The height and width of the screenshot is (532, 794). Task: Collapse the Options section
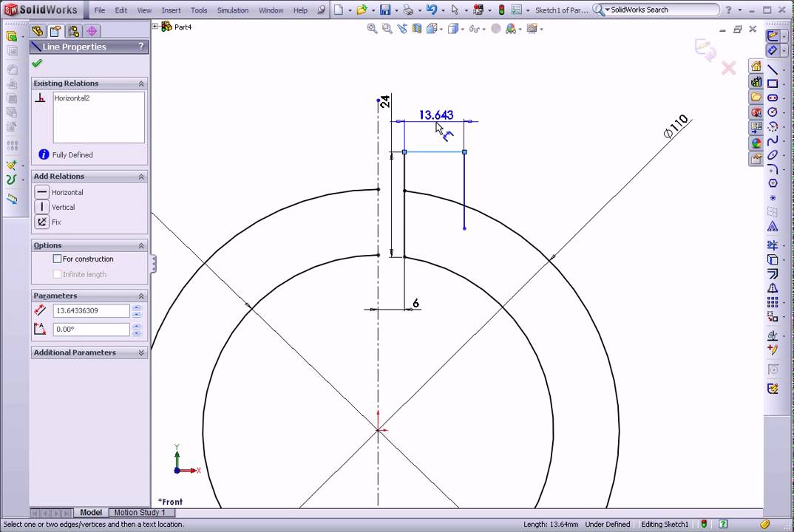click(x=141, y=245)
